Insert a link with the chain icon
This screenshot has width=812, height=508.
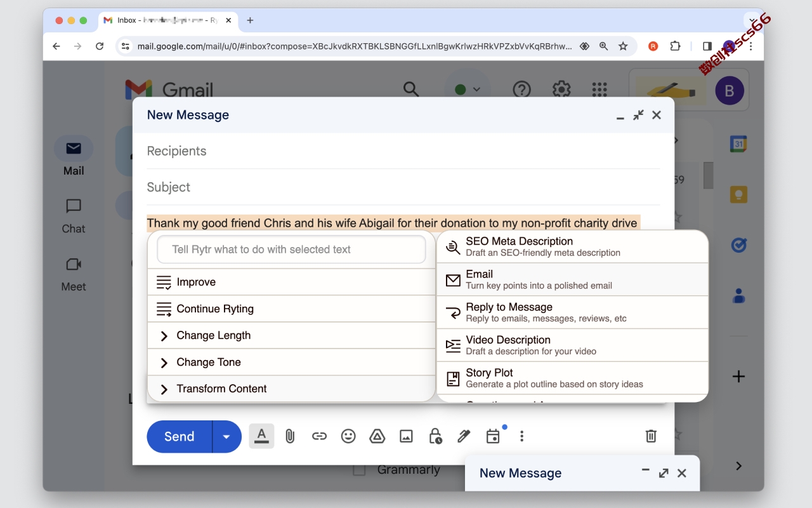(319, 436)
